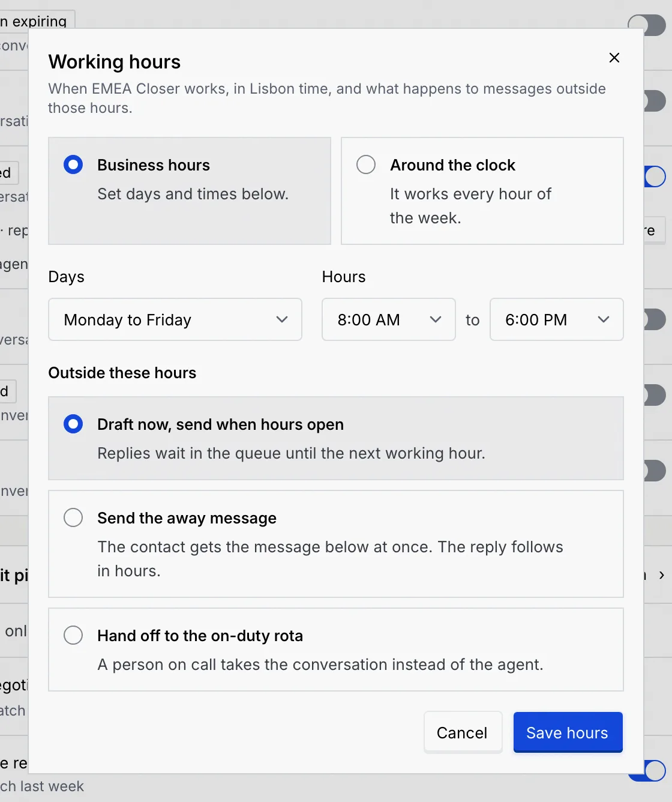Open the Monday to Friday days dropdown

175,319
